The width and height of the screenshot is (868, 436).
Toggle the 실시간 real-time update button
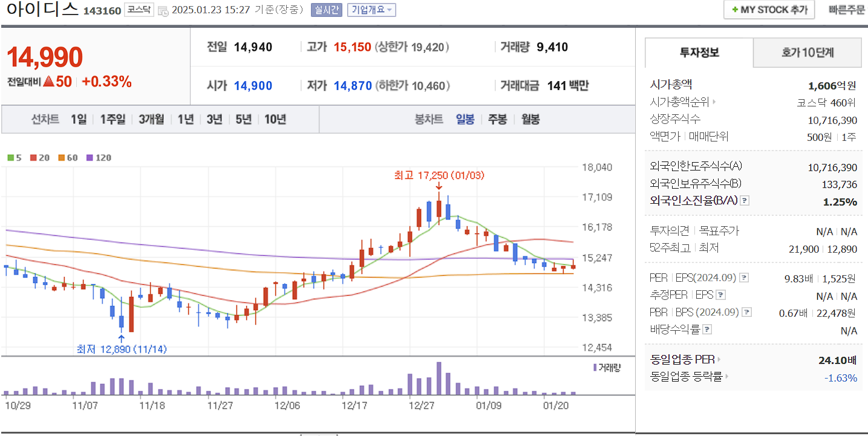[x=325, y=10]
